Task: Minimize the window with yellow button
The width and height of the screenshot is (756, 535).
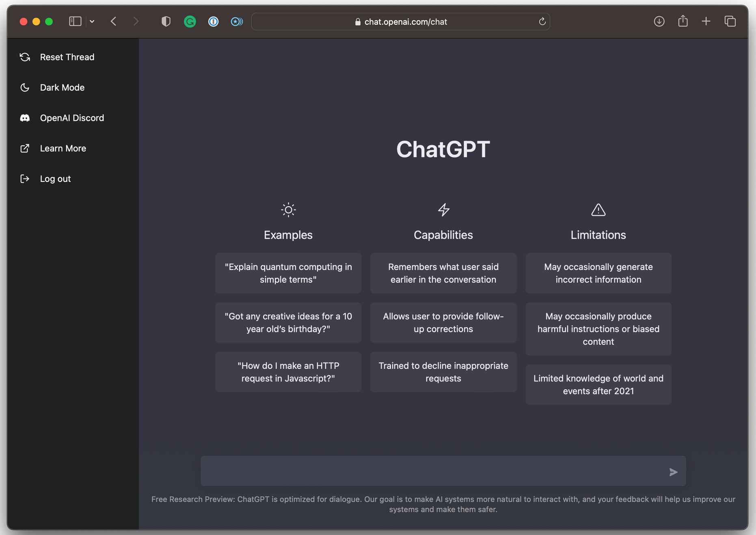Action: (x=36, y=22)
